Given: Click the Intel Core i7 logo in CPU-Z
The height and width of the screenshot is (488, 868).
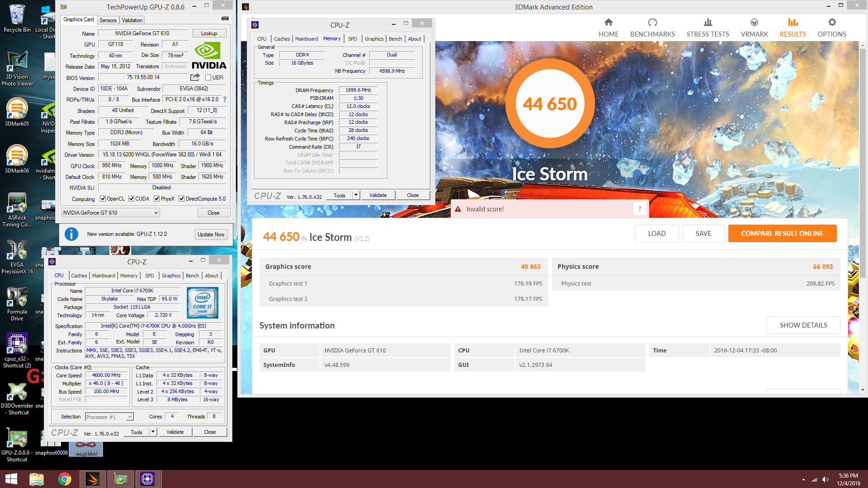Looking at the screenshot, I should [x=203, y=303].
